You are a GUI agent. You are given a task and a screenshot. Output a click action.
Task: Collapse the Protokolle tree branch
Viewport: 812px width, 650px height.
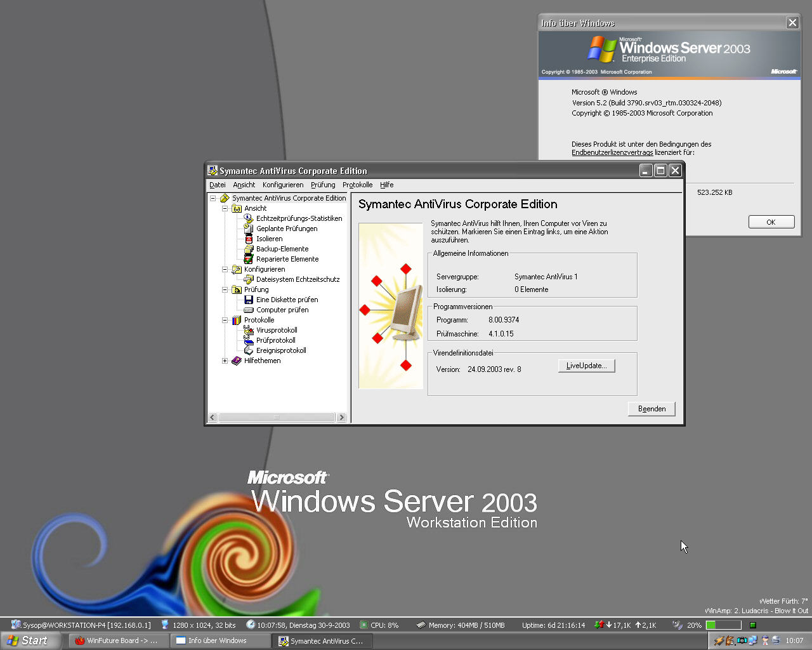click(225, 320)
